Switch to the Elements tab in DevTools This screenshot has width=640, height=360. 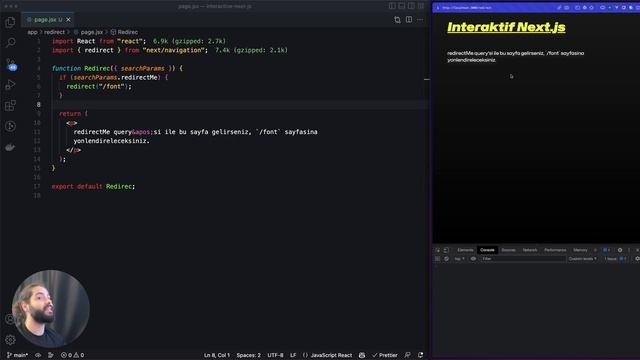465,250
